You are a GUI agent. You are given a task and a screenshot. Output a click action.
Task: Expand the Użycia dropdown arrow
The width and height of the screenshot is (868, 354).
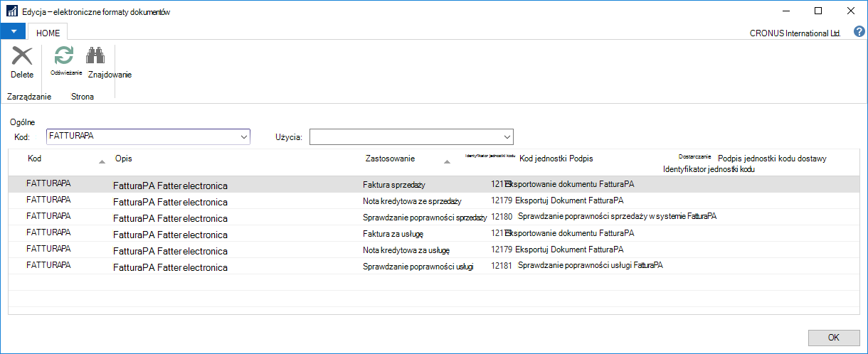click(x=507, y=136)
